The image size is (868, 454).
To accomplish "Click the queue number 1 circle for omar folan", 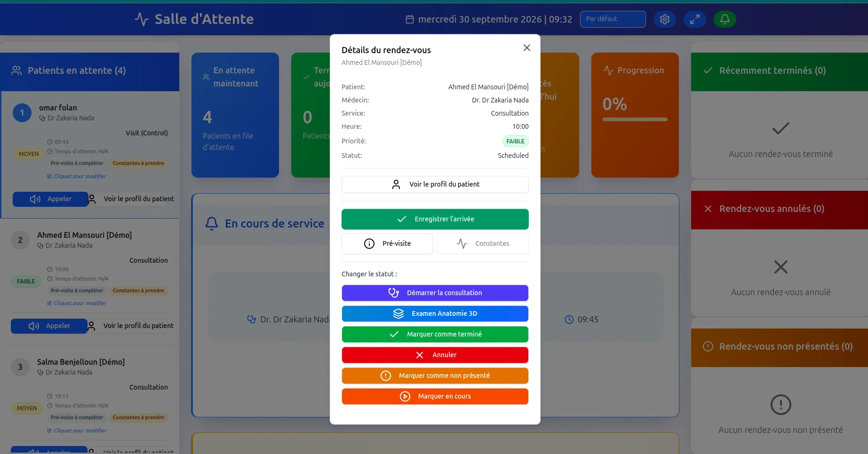I will [22, 113].
